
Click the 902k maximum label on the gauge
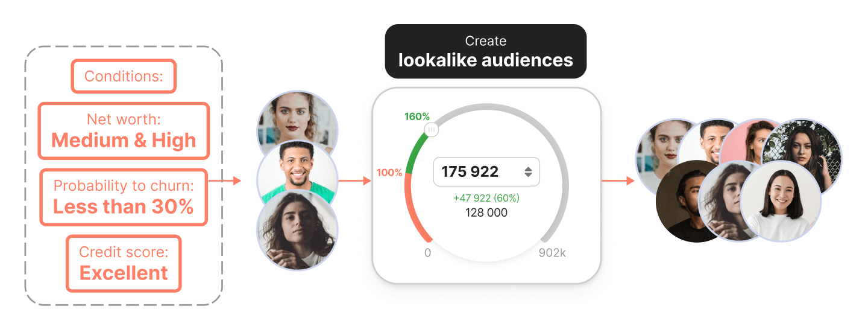point(552,253)
